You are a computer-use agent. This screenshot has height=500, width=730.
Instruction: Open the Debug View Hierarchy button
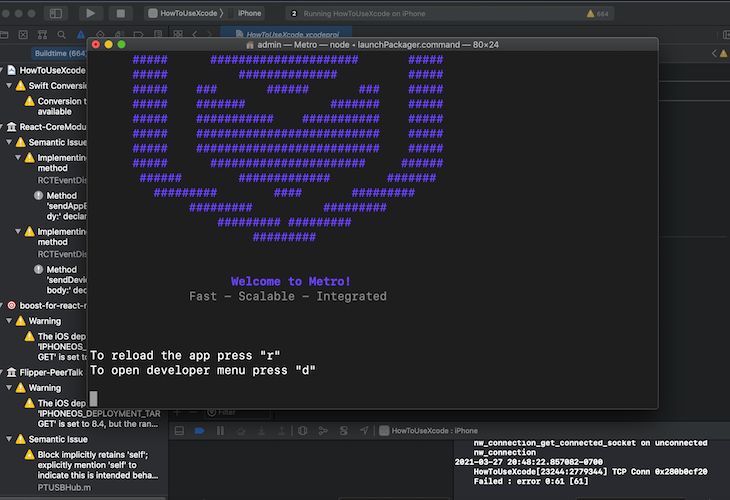[x=303, y=431]
